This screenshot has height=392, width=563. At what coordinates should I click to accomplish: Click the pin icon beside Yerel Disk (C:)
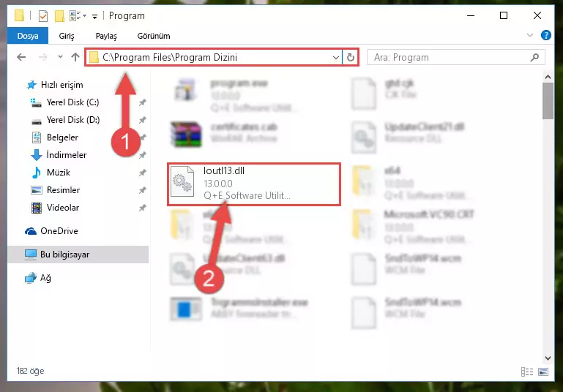(x=143, y=102)
